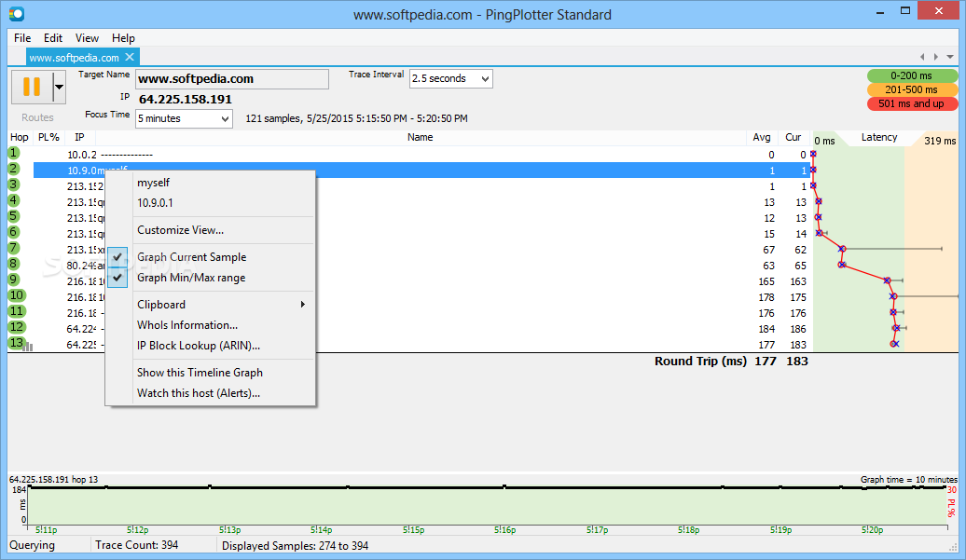Click the red 501 ms and up swatch
The width and height of the screenshot is (966, 560).
(x=912, y=104)
